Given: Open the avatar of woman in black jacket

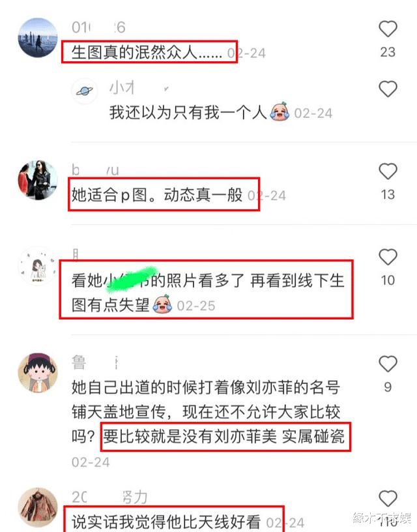Looking at the screenshot, I should 38,180.
